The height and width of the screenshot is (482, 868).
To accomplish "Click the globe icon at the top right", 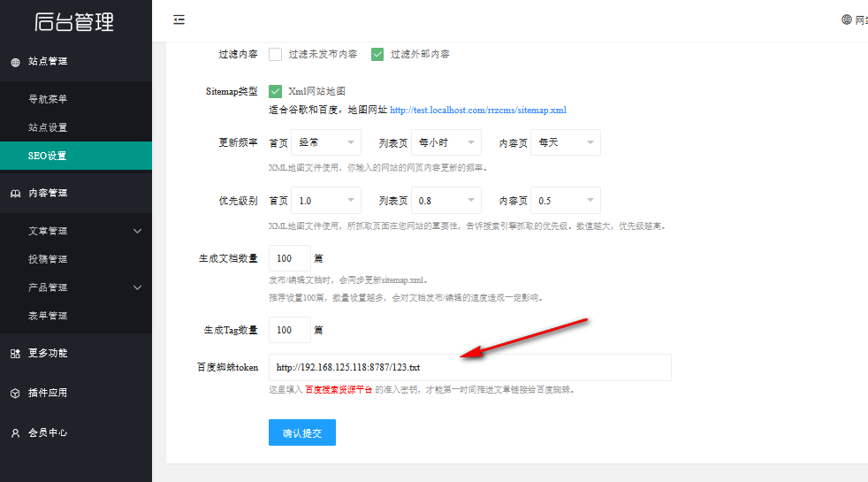I will [x=847, y=20].
